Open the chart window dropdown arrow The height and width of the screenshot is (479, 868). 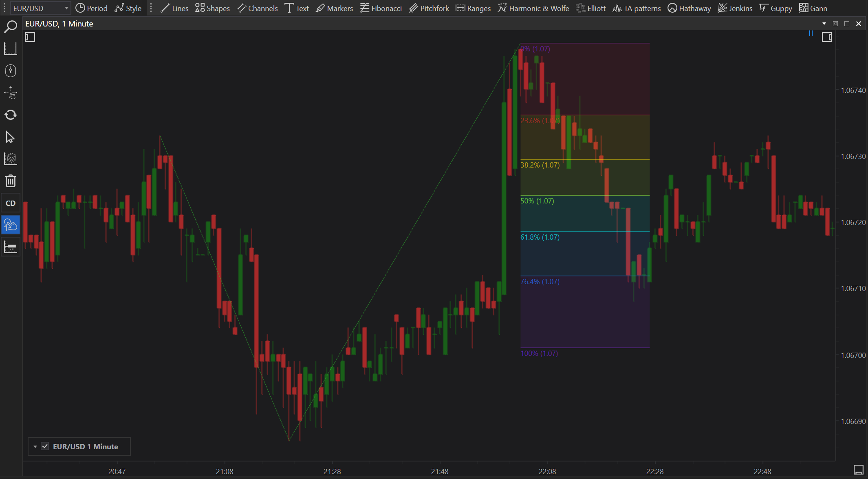click(x=824, y=24)
